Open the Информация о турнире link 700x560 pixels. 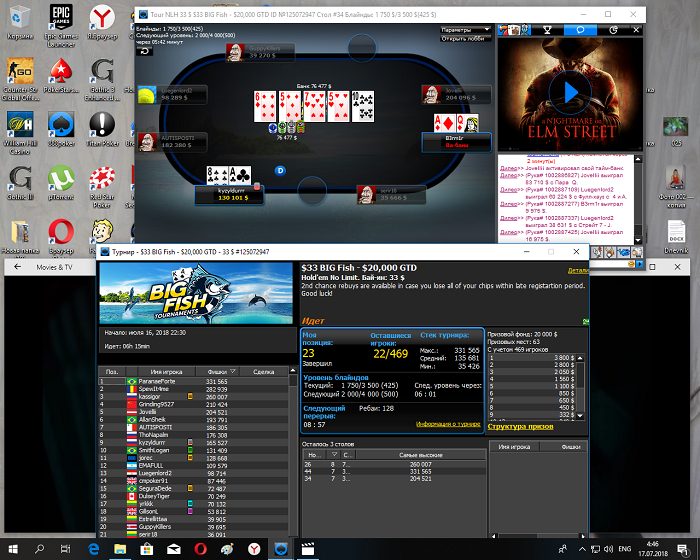pos(448,424)
